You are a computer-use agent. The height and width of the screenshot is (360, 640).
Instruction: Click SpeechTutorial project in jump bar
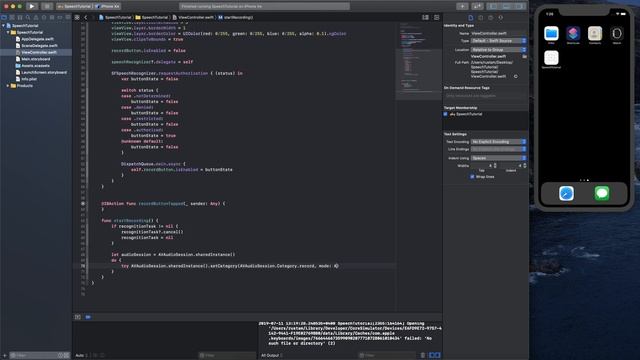coord(115,18)
